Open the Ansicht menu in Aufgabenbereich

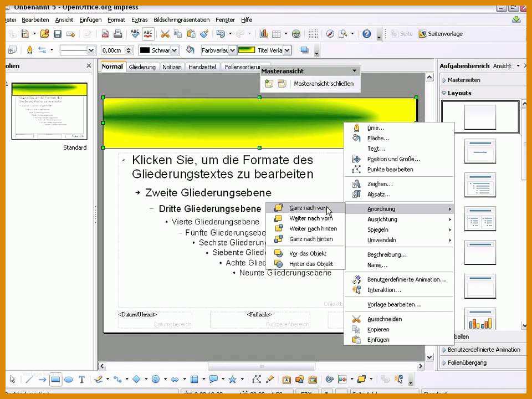tap(506, 66)
